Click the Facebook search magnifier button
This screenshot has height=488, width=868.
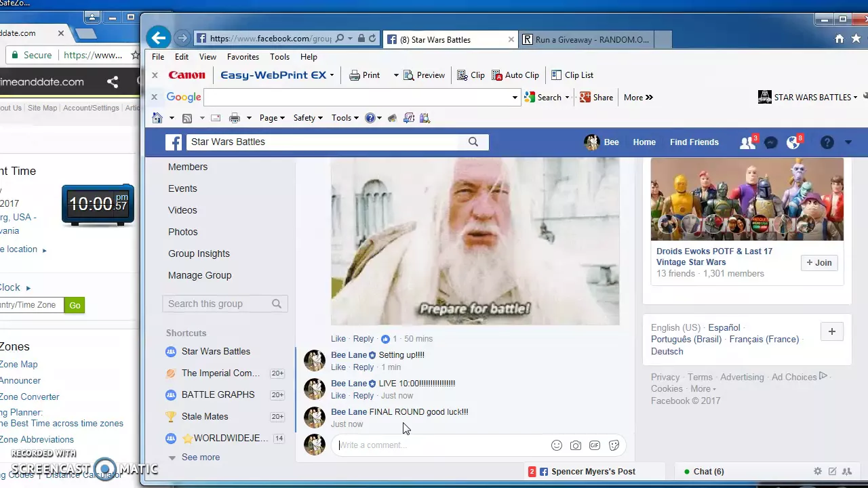click(x=473, y=142)
